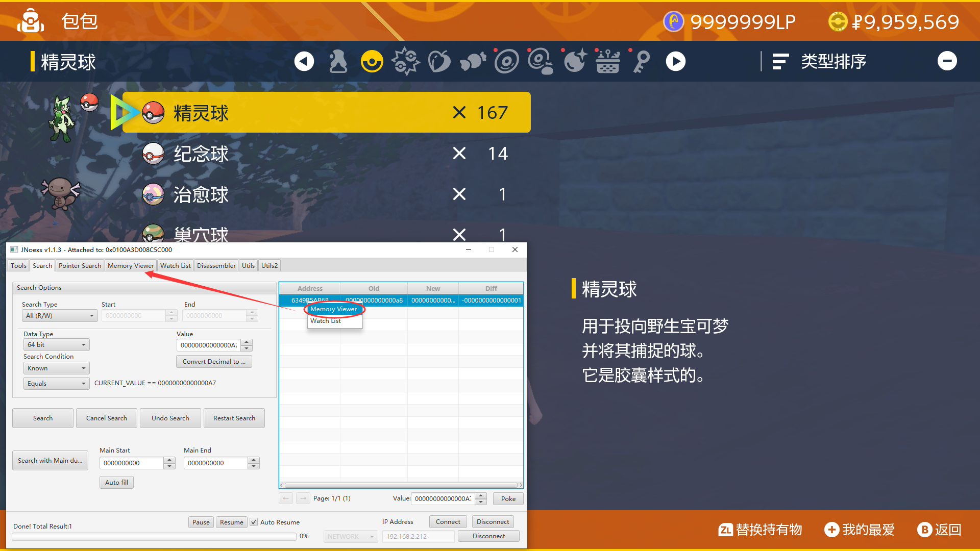Viewport: 980px width, 551px height.
Task: Click the search Value input field
Action: 209,345
